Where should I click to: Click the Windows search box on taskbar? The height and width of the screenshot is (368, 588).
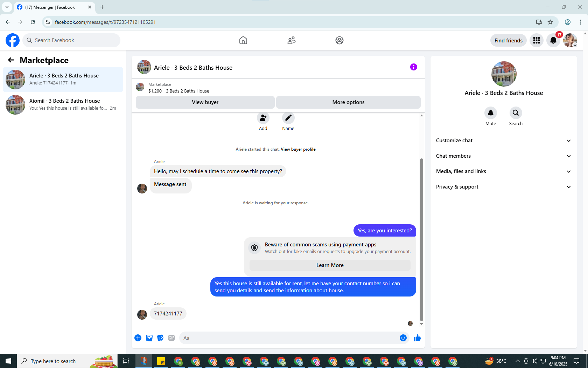coord(67,361)
